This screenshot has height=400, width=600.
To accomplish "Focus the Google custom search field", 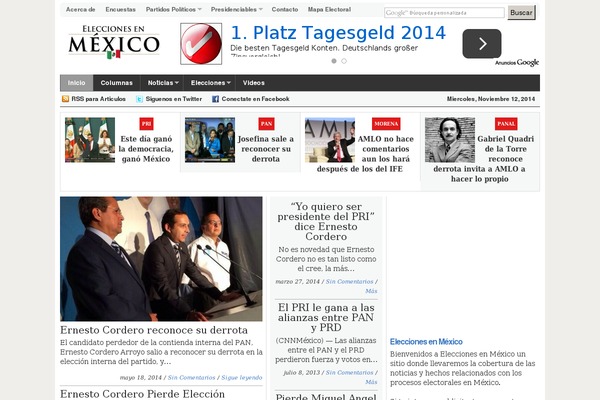I will [444, 13].
